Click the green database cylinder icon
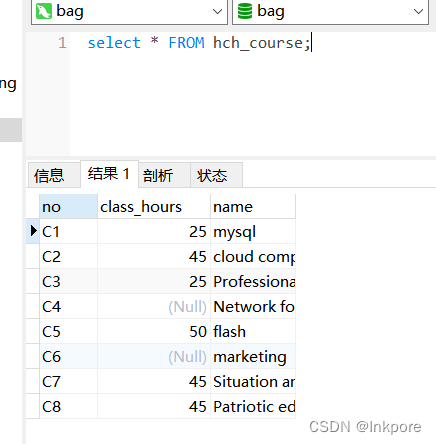 point(245,11)
